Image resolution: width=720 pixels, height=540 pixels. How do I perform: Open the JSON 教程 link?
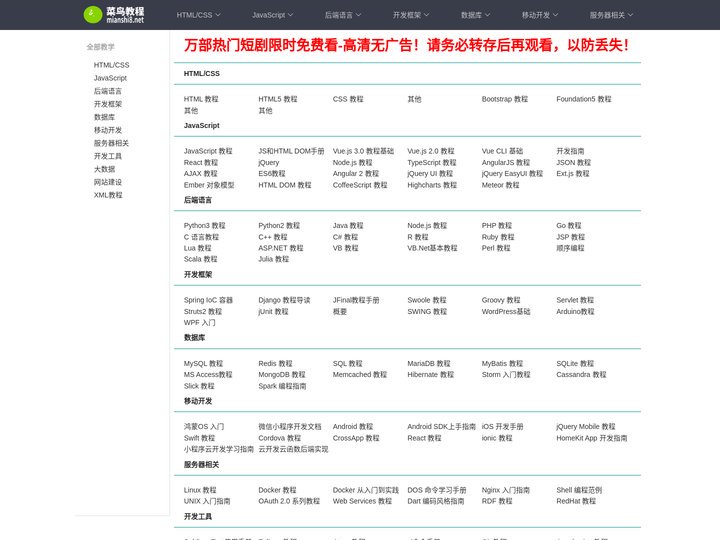pyautogui.click(x=574, y=163)
